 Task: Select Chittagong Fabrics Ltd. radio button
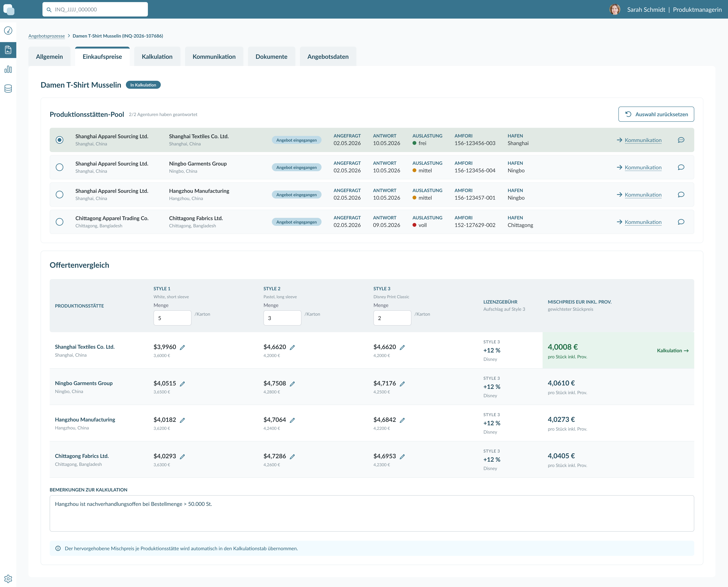click(60, 222)
